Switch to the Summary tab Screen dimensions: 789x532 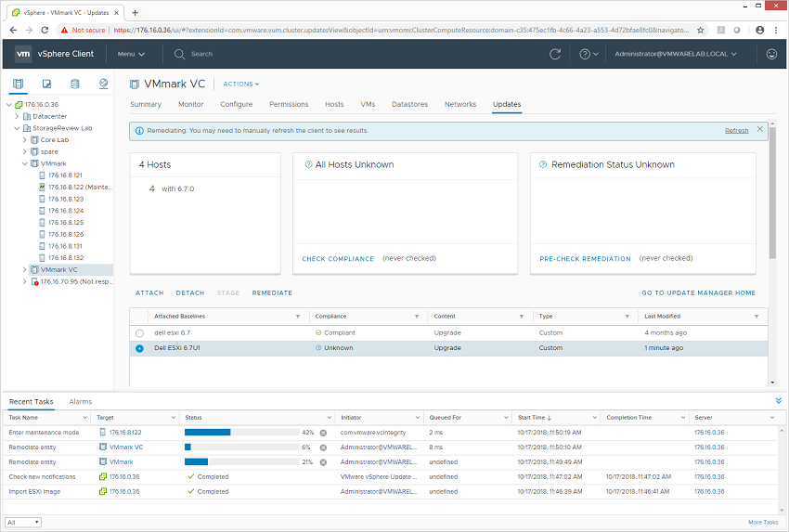(146, 104)
